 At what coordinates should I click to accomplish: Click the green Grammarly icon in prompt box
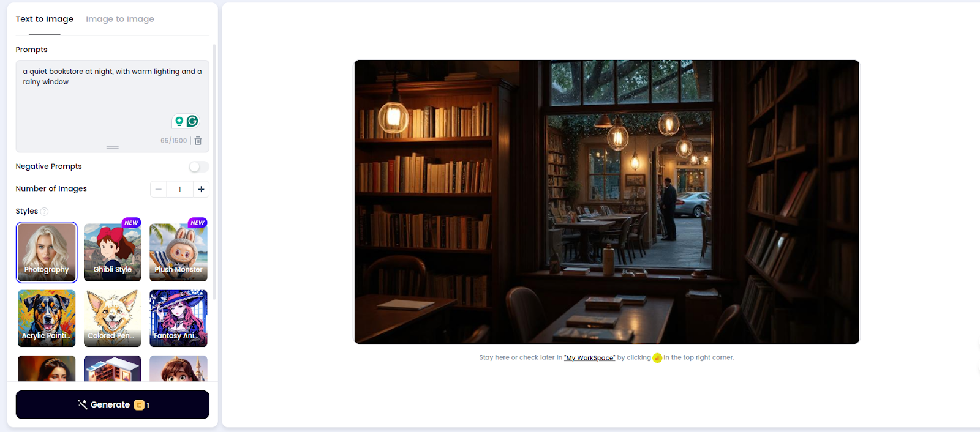(x=192, y=121)
